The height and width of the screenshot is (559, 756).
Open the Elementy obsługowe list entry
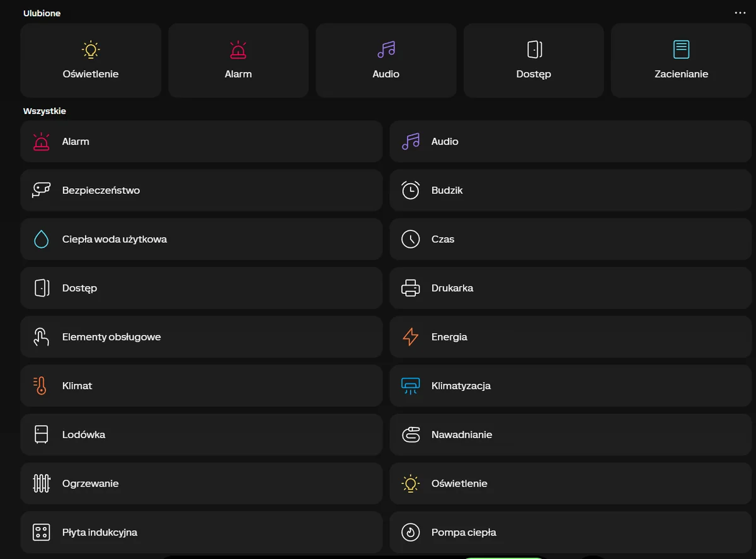(202, 337)
